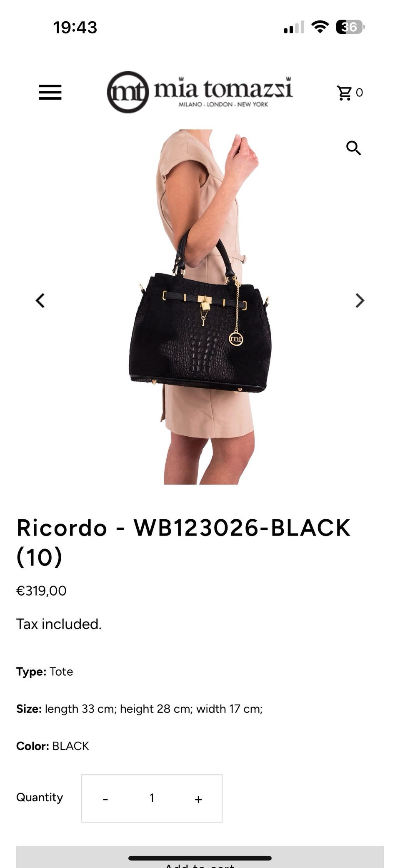Tap the cellular signal bars icon
This screenshot has width=400, height=868.
294,28
